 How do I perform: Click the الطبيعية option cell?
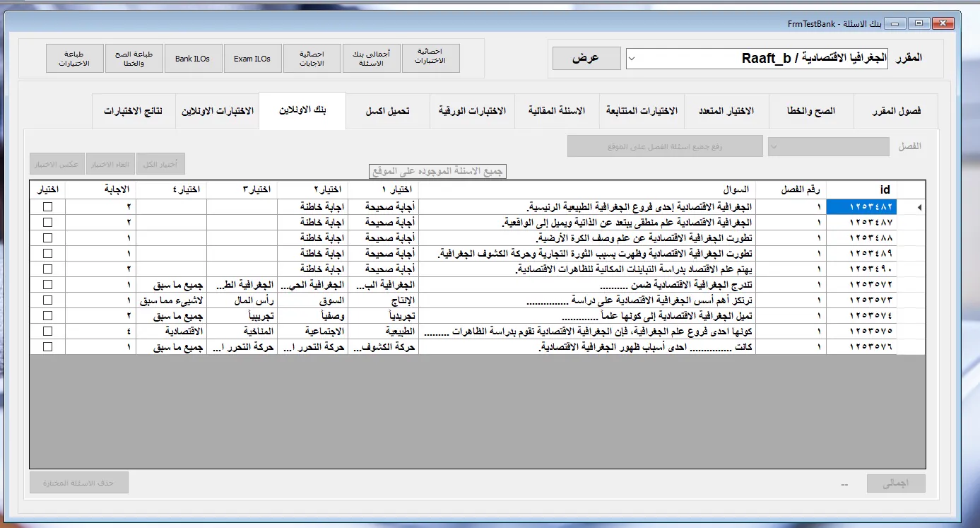click(383, 332)
